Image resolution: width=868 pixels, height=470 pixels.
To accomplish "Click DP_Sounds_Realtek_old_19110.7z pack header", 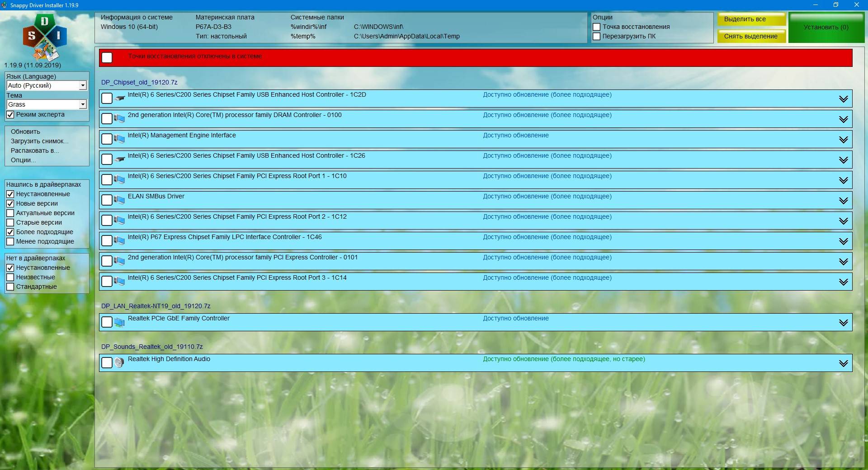I will [x=152, y=347].
